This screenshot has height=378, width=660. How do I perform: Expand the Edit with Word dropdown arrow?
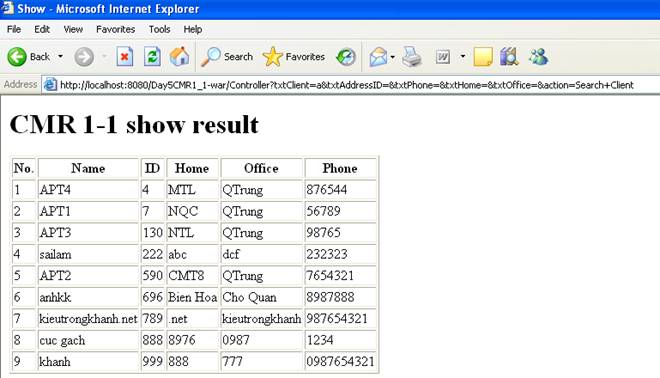point(463,56)
